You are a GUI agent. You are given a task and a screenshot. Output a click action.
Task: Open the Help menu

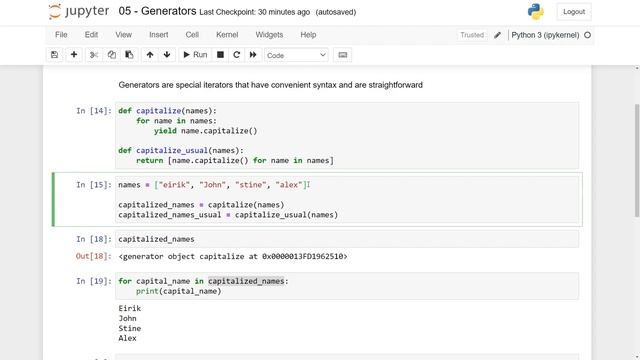pyautogui.click(x=308, y=35)
